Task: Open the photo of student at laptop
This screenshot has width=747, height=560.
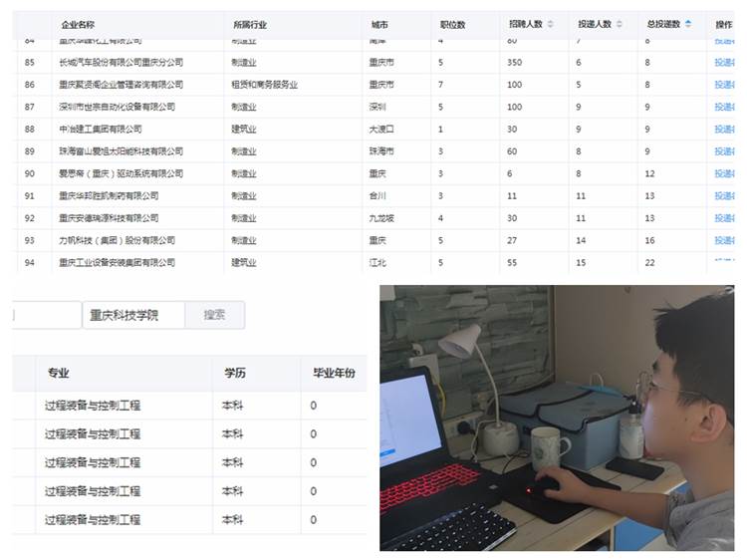Action: (x=556, y=418)
